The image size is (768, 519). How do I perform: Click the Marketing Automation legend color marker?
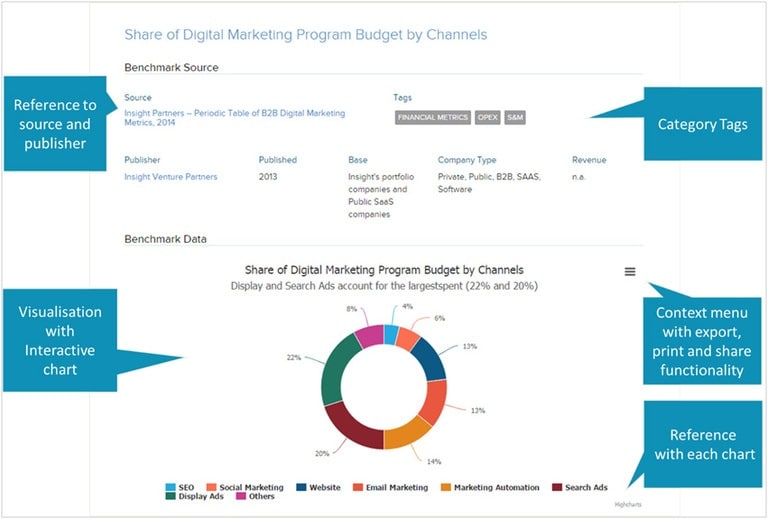pyautogui.click(x=446, y=488)
